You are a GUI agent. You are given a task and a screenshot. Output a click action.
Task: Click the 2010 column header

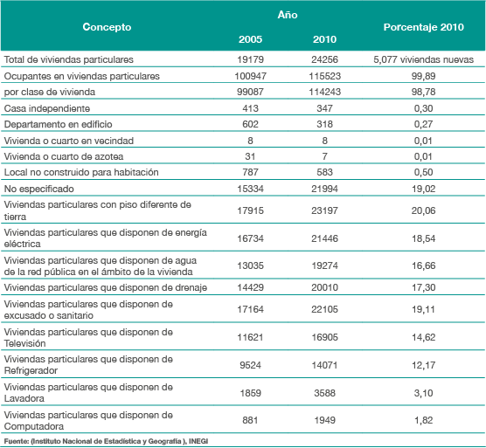[324, 39]
